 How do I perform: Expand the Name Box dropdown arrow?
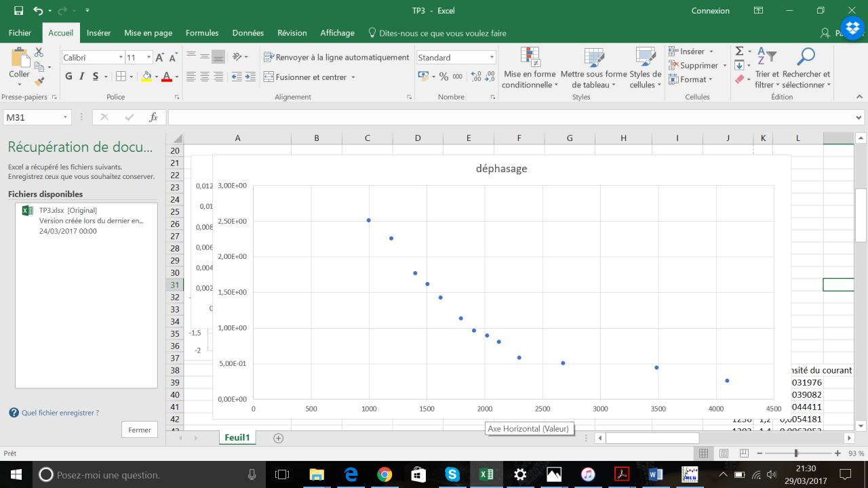pyautogui.click(x=65, y=117)
